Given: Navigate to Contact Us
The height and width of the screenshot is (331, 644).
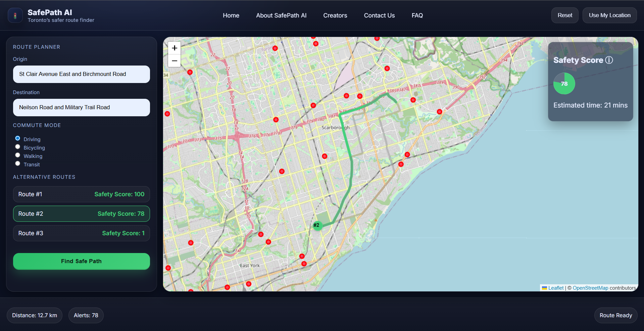Looking at the screenshot, I should [x=380, y=15].
